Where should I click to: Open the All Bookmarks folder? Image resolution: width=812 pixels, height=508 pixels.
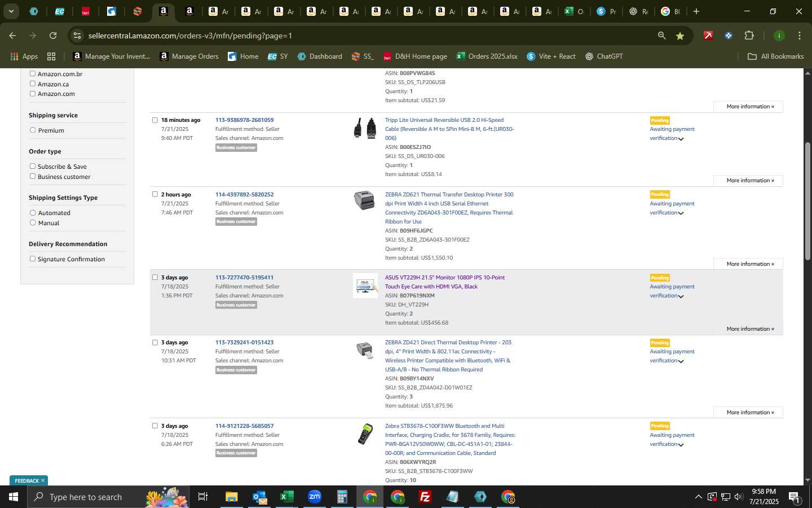click(x=775, y=56)
